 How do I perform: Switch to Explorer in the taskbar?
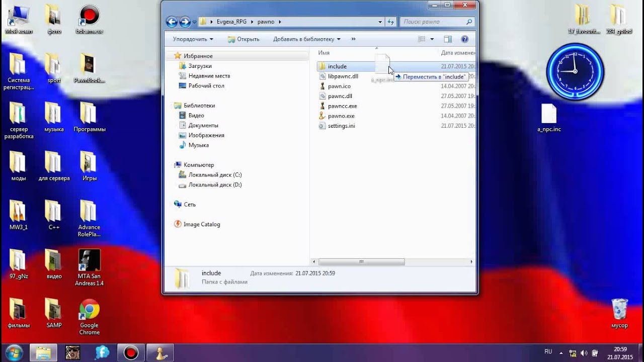click(x=43, y=352)
